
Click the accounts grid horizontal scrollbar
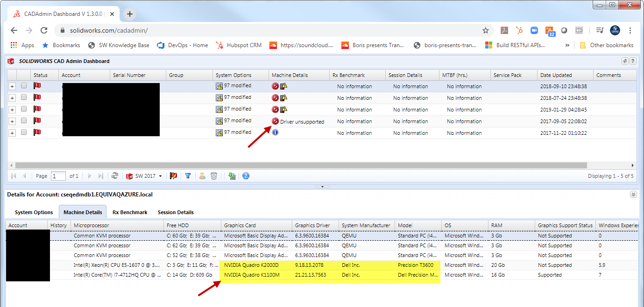[x=301, y=165]
